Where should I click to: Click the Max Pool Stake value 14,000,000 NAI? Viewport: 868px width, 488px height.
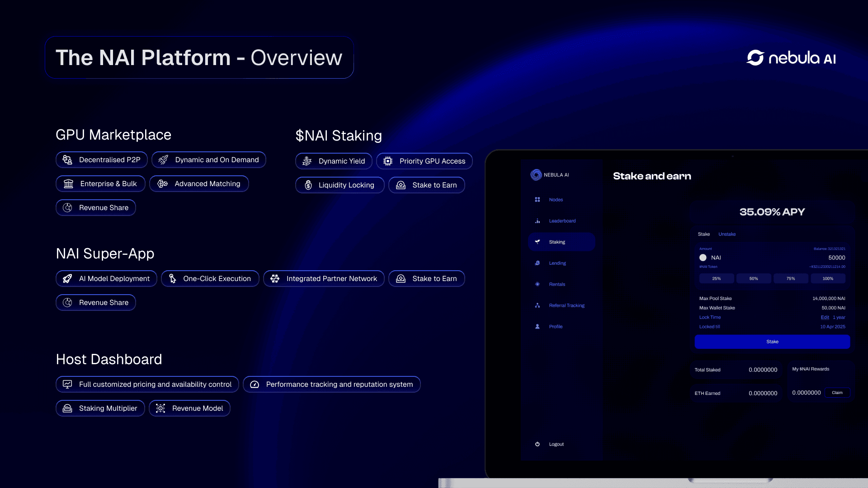pyautogui.click(x=829, y=298)
